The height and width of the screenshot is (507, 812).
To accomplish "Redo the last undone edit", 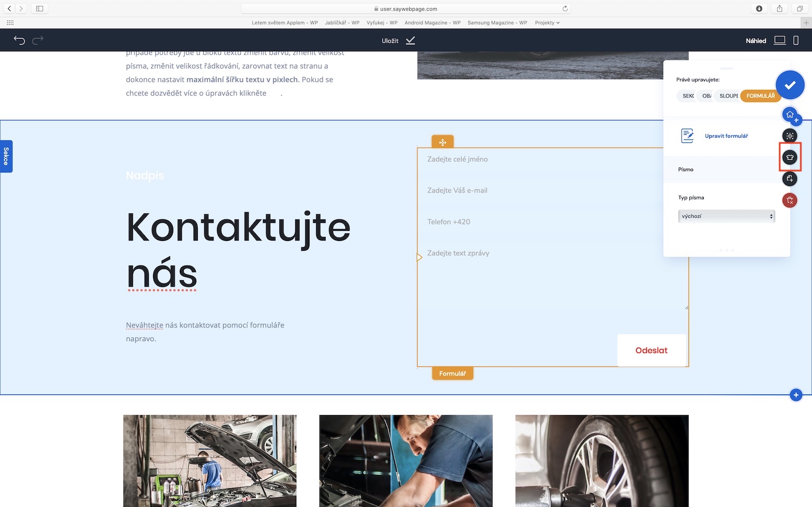I will pos(38,40).
